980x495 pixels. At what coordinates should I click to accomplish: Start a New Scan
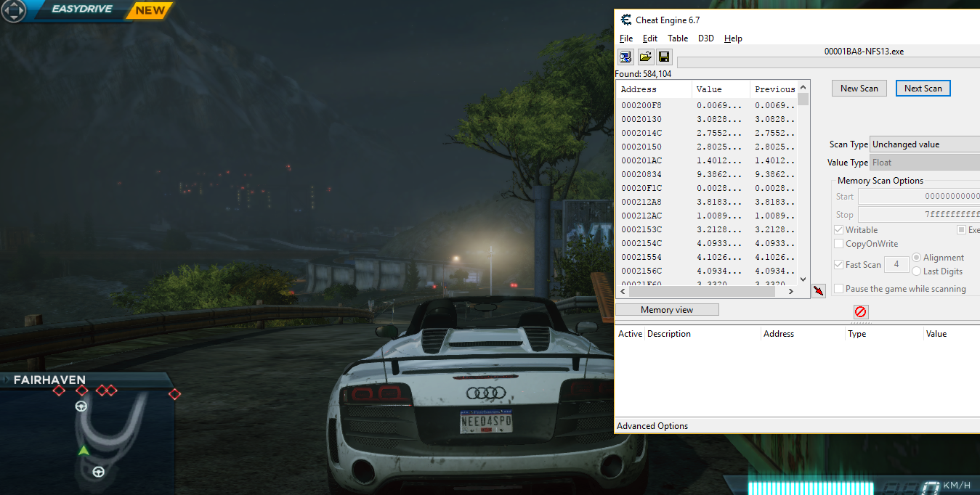pos(859,89)
